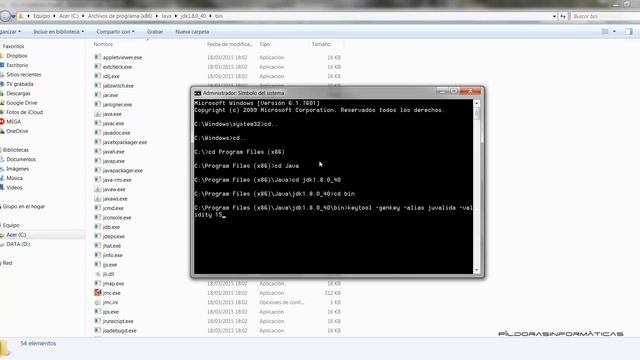Screen dimensions: 640x360
Task: Select Red in navigation pane
Action: 7,263
